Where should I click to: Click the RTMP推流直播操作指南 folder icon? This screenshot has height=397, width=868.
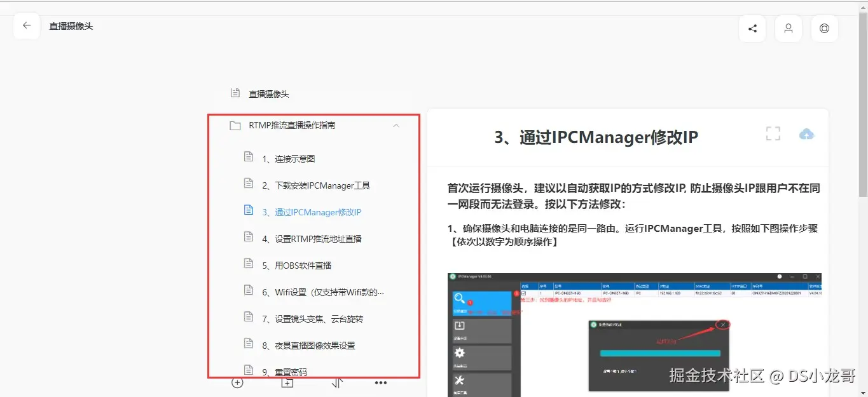pyautogui.click(x=234, y=125)
